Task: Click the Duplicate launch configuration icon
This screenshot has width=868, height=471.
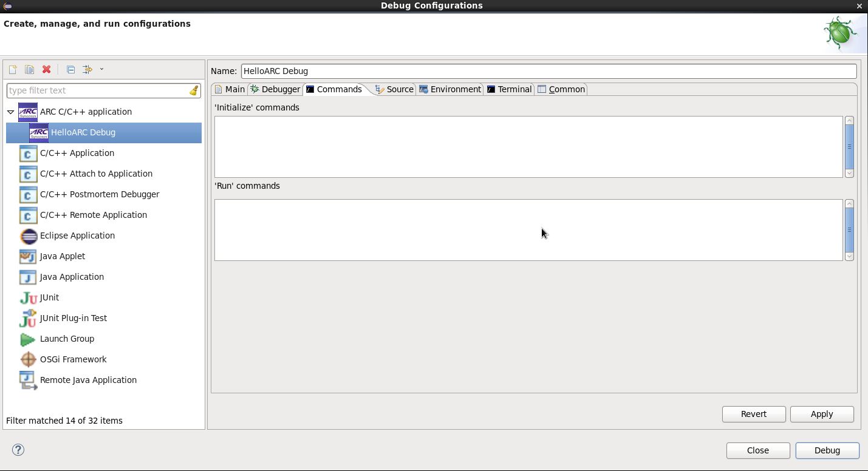Action: pos(29,70)
